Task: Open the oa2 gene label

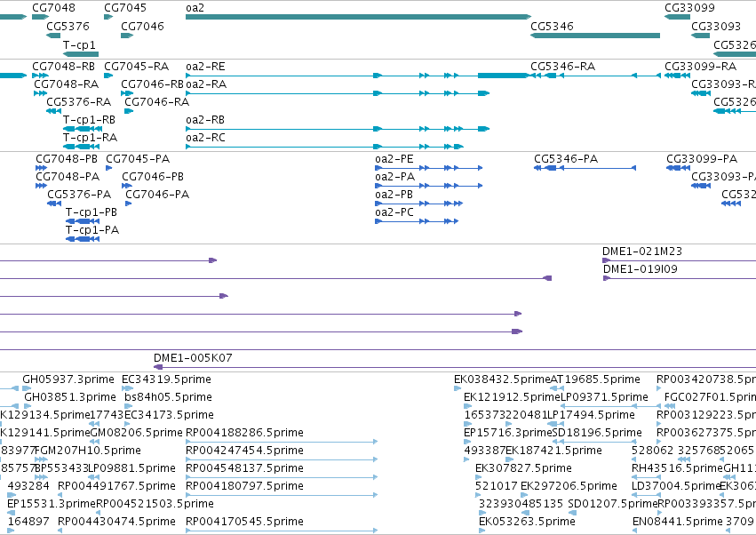Action: [195, 8]
